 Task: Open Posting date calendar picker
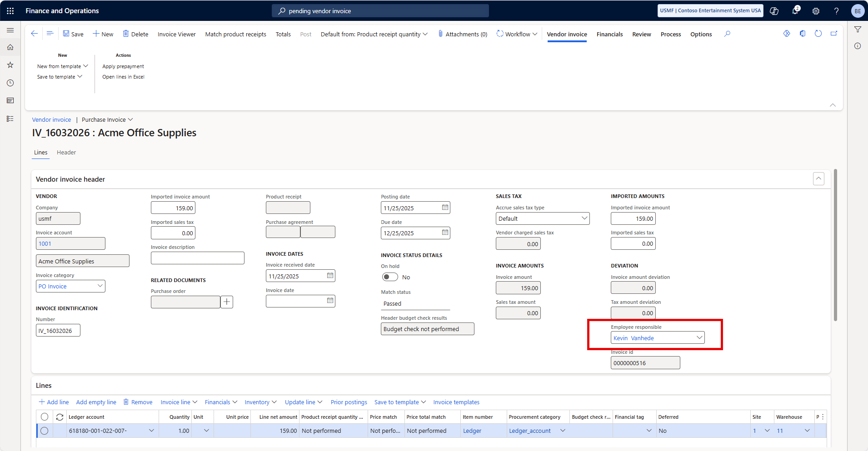(445, 208)
